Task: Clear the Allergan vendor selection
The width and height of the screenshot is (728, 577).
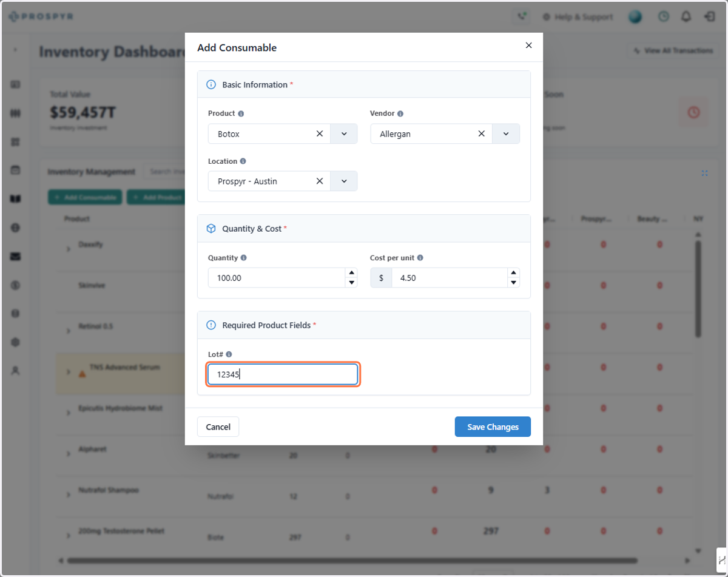Action: (x=482, y=133)
